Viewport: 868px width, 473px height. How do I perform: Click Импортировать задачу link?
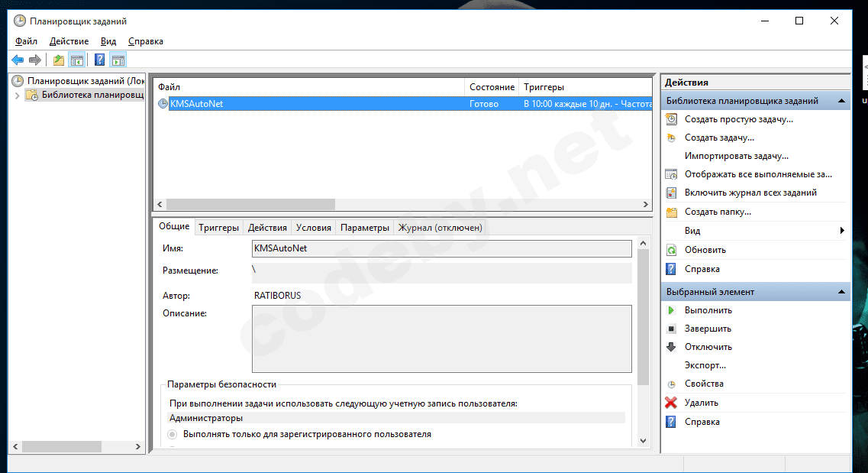(x=736, y=156)
